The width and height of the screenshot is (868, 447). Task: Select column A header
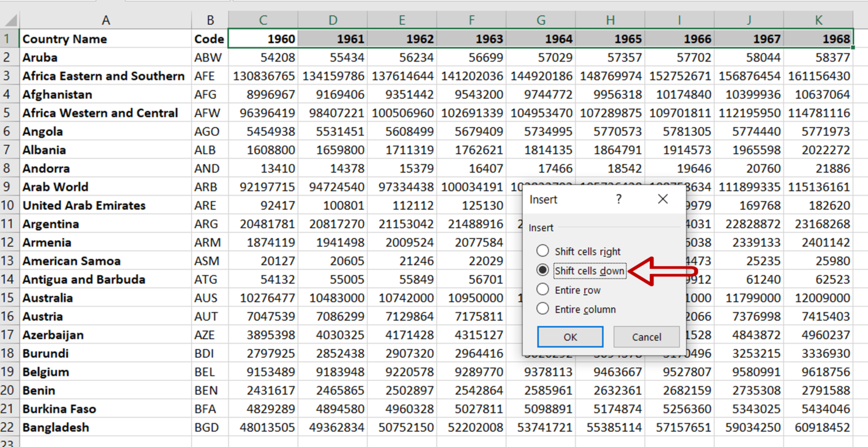(106, 19)
